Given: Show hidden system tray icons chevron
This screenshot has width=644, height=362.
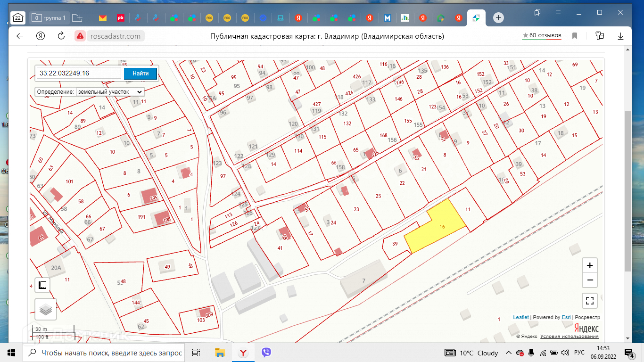Looking at the screenshot, I should [508, 353].
